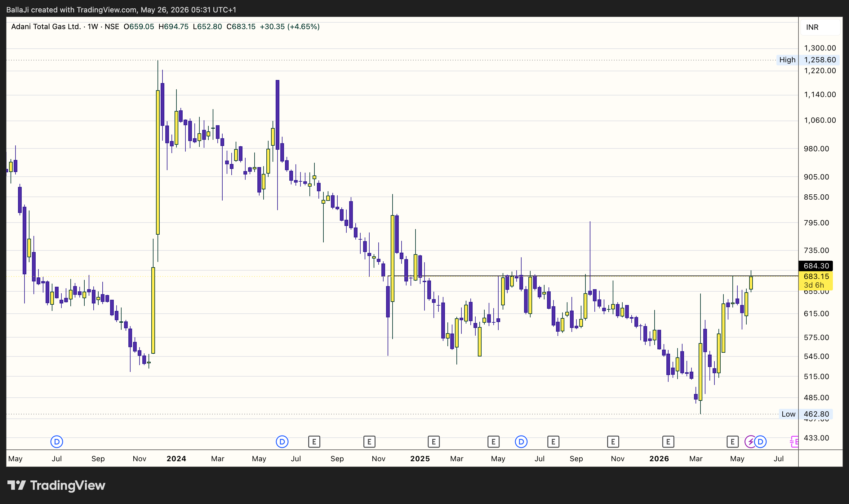Click the 433.00 price axis label
849x504 pixels.
[x=816, y=438]
